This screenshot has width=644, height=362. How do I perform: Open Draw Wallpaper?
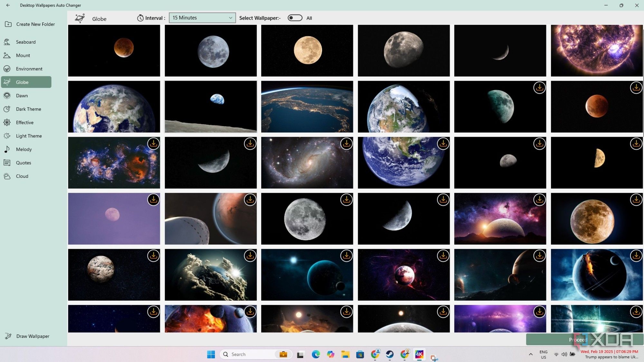33,336
